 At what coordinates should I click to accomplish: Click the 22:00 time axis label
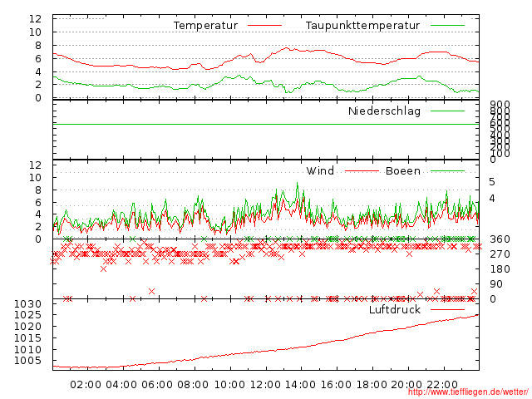tap(442, 385)
